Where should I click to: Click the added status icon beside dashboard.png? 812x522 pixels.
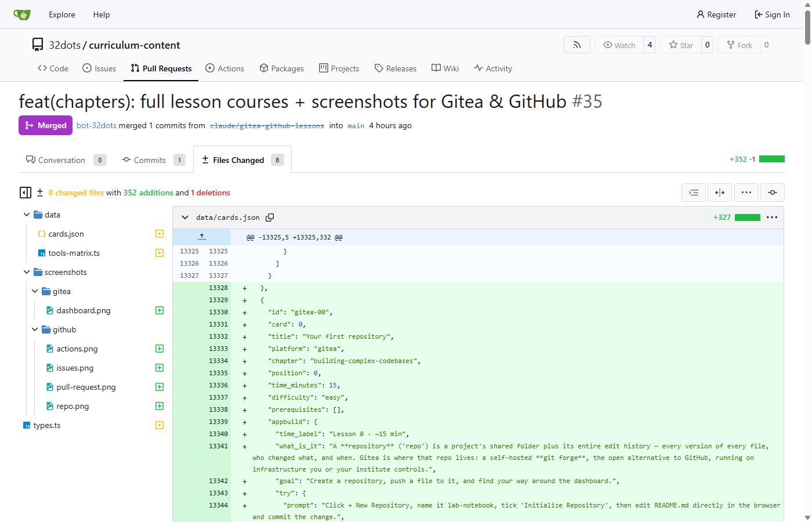(x=159, y=310)
